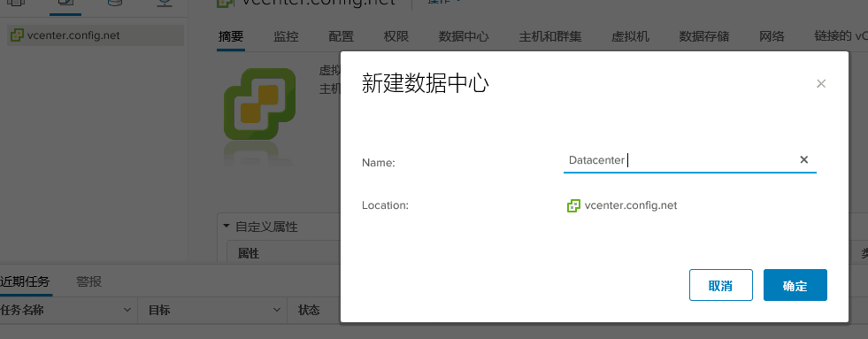Image resolution: width=868 pixels, height=339 pixels.
Task: Open the 数据存储 tab
Action: click(x=703, y=36)
